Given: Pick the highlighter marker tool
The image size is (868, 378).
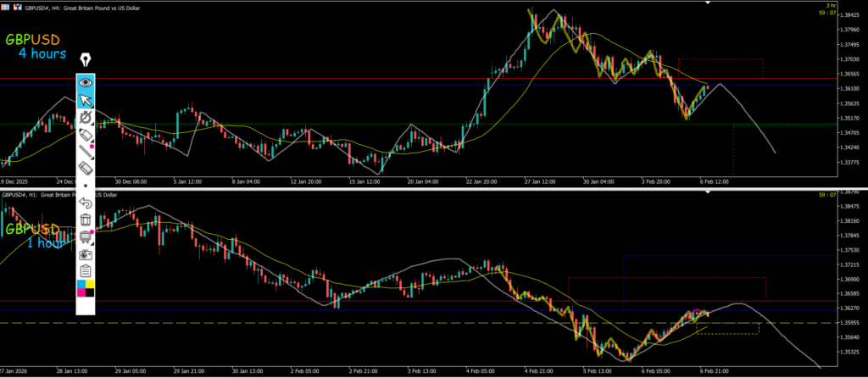Looking at the screenshot, I should tap(86, 135).
